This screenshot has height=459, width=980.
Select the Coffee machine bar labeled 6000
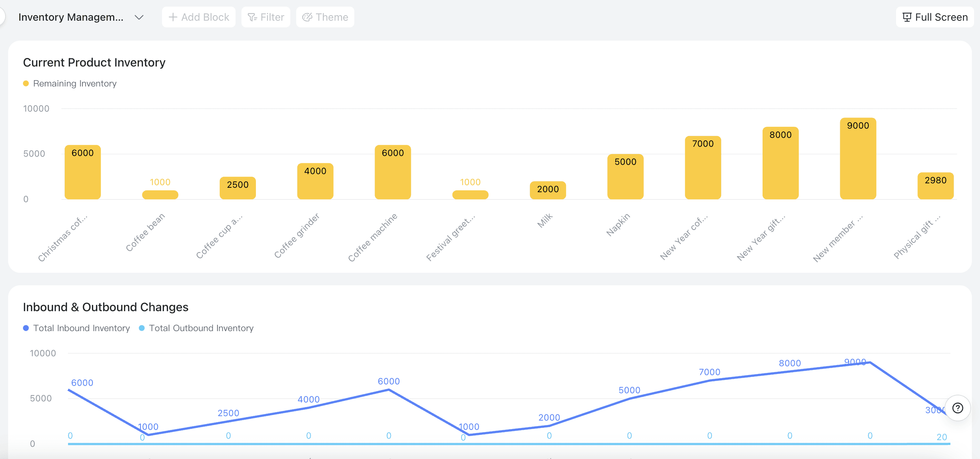tap(393, 173)
